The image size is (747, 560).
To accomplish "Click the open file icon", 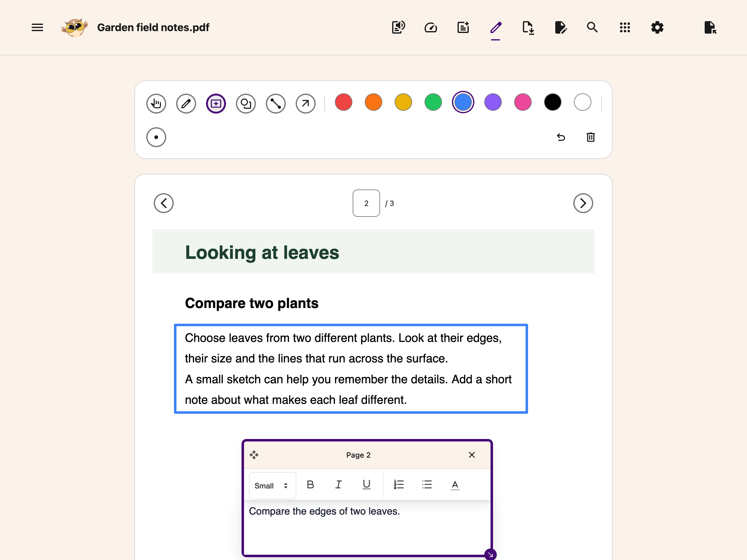I will 710,27.
